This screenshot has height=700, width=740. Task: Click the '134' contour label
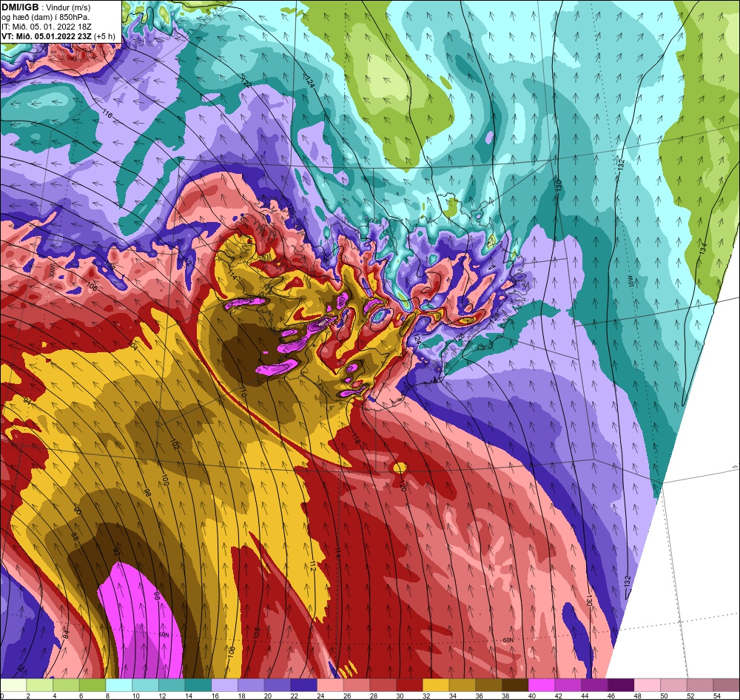click(703, 249)
